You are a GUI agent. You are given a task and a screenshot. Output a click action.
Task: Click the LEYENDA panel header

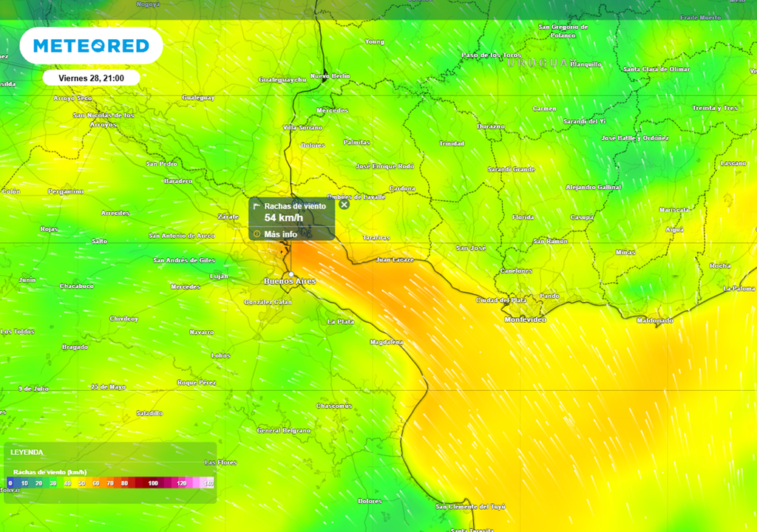coord(27,451)
